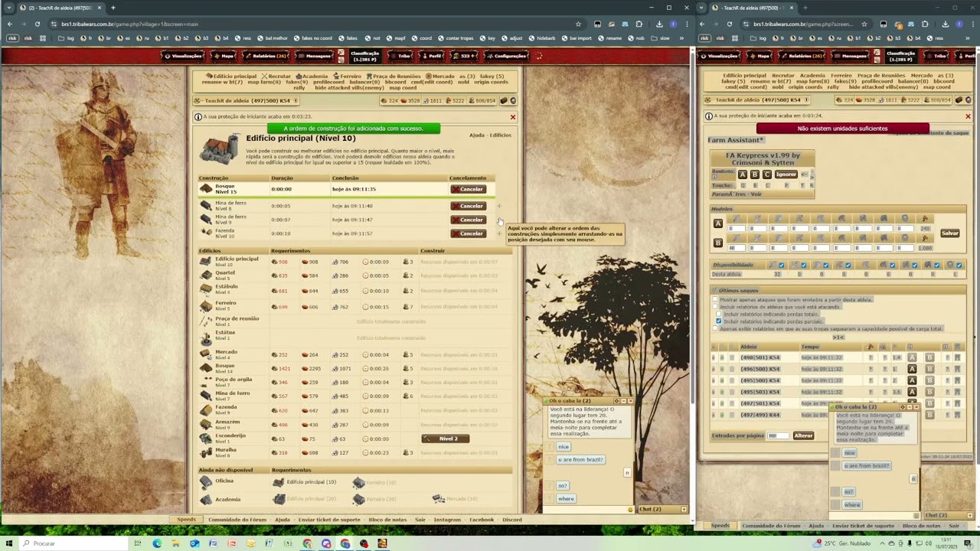This screenshot has width=980, height=551.
Task: Toggle Incluir relatórios indicando perdas totais
Action: tap(719, 315)
